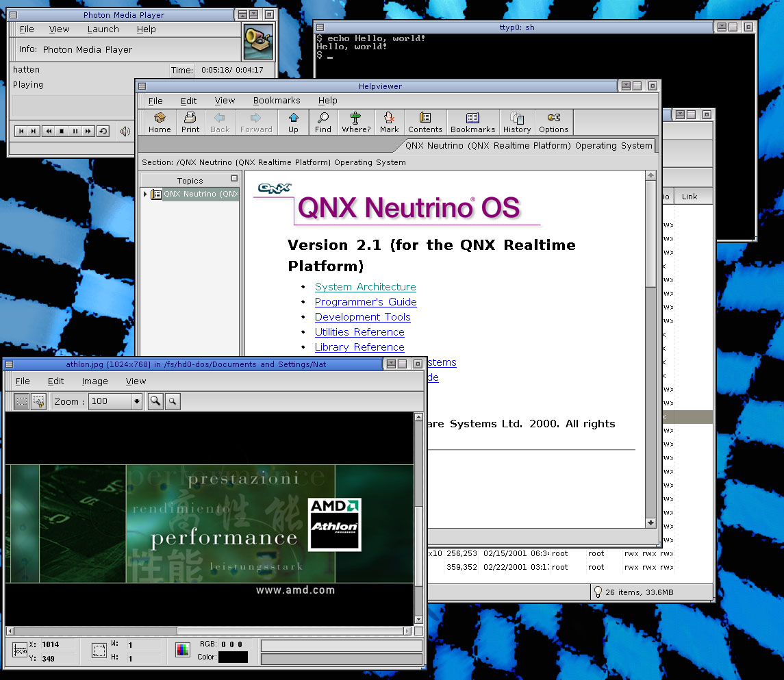The width and height of the screenshot is (784, 680).
Task: Open the Photon Media Player window menu button
Action: click(14, 15)
